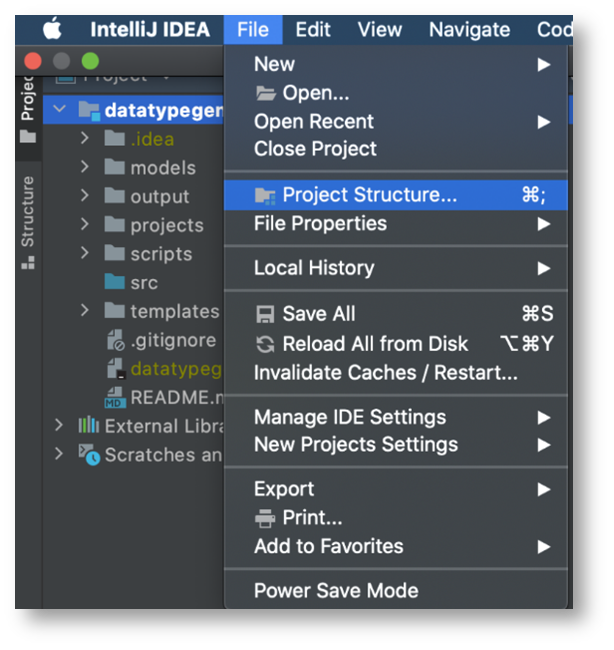The width and height of the screenshot is (614, 650).
Task: Expand Open Recent submenu
Action: (x=396, y=121)
